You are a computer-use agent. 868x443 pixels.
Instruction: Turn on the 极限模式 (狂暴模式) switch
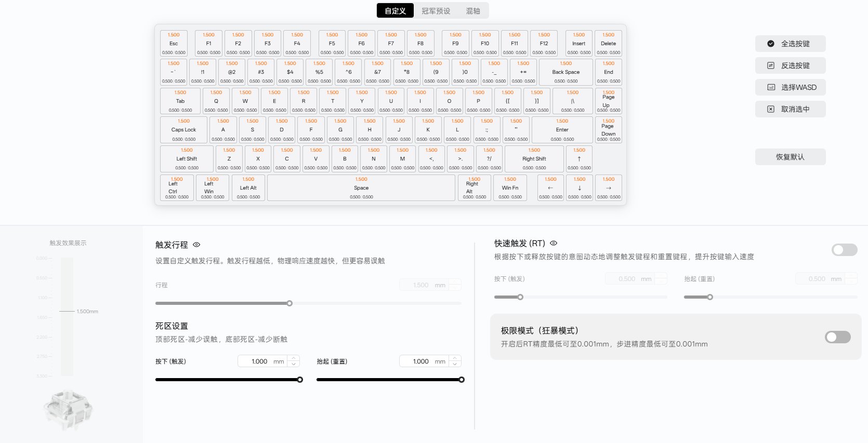pos(838,337)
